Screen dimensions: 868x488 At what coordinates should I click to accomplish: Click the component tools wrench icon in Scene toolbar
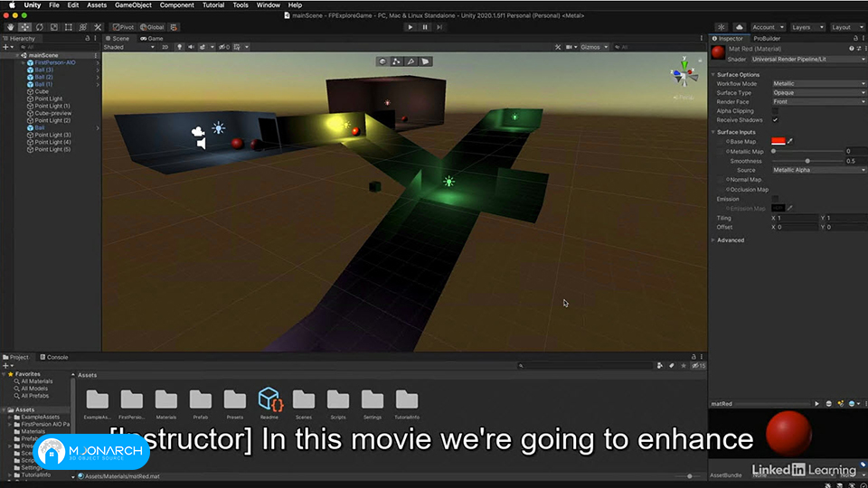pyautogui.click(x=558, y=47)
